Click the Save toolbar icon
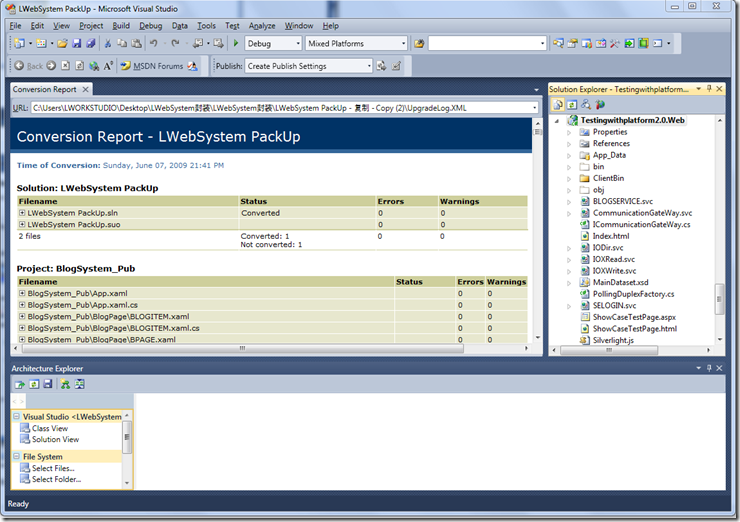This screenshot has height=522, width=740. (76, 43)
